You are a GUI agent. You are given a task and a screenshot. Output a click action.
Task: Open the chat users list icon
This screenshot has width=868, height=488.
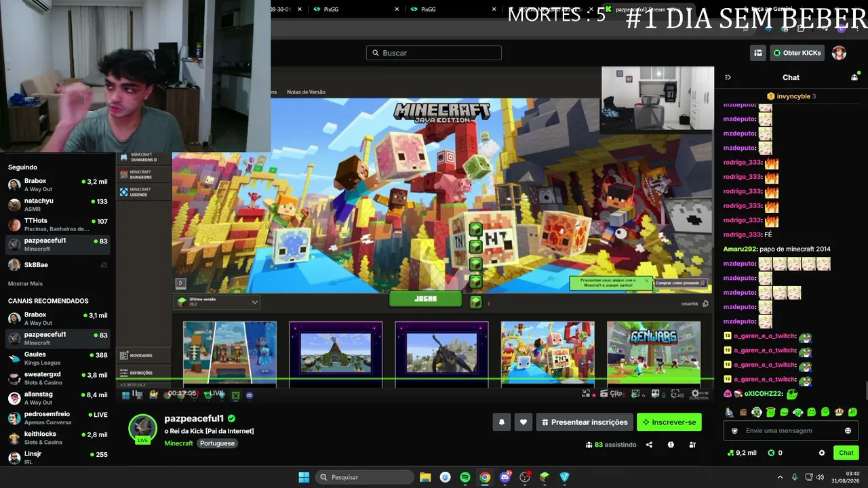coord(854,77)
